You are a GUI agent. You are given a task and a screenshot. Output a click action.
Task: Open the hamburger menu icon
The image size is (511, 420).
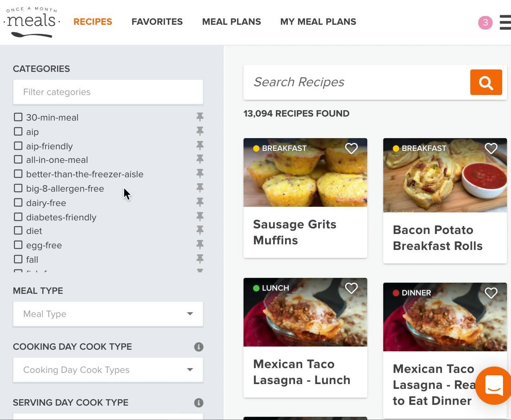(x=505, y=22)
